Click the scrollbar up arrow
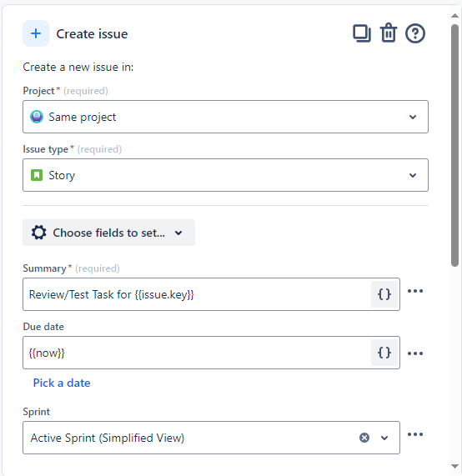This screenshot has height=476, width=462. tap(454, 16)
